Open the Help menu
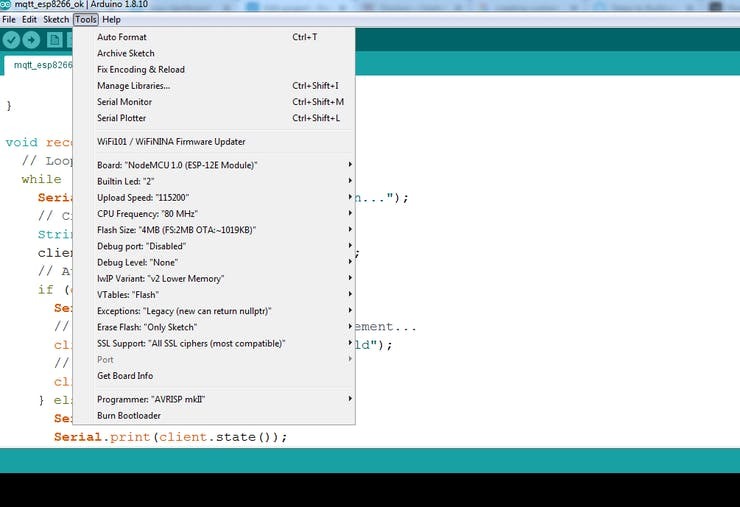Image resolution: width=740 pixels, height=507 pixels. (111, 19)
